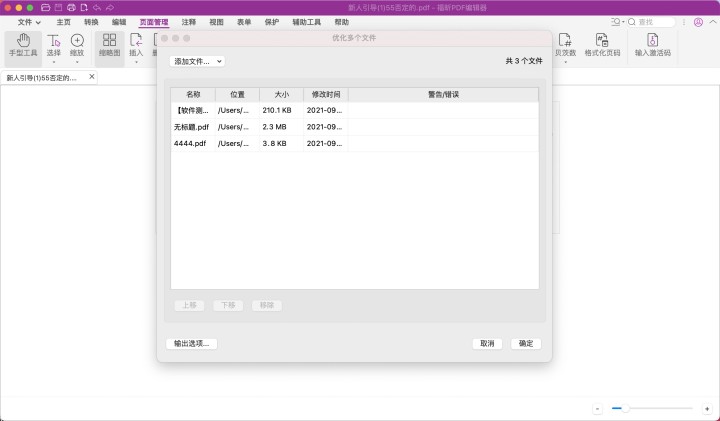720x421 pixels.
Task: Open the Thumbnails (缩略图) view
Action: pyautogui.click(x=109, y=41)
